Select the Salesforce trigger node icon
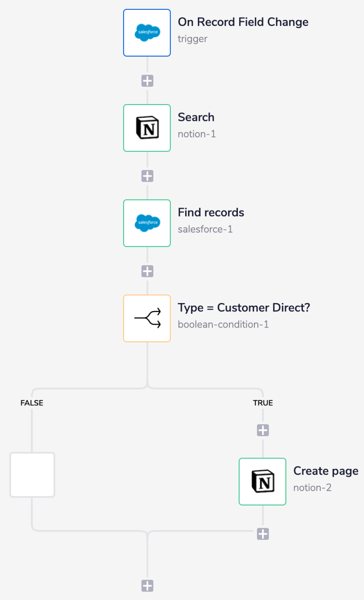The width and height of the screenshot is (364, 600). pyautogui.click(x=147, y=33)
